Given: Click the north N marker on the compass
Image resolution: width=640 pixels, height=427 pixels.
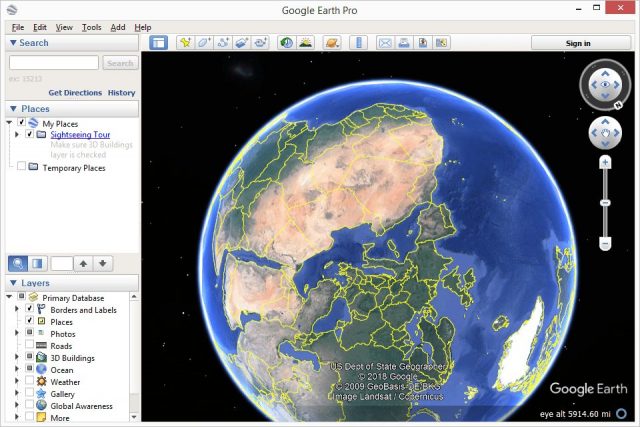Looking at the screenshot, I should (618, 105).
